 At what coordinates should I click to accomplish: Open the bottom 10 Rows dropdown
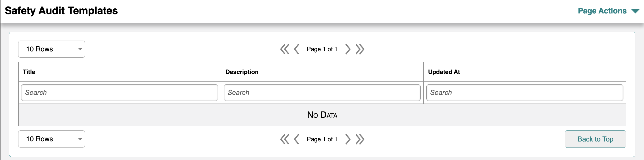[51, 139]
